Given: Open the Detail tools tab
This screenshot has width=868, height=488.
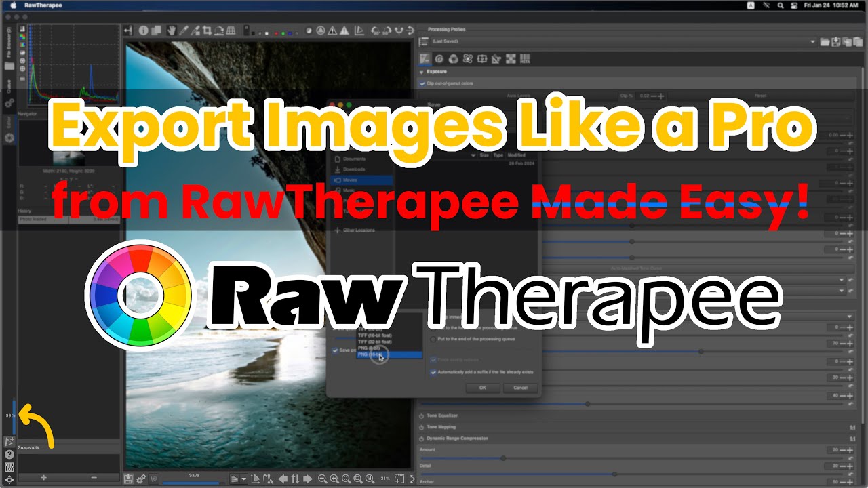Looking at the screenshot, I should 439,59.
